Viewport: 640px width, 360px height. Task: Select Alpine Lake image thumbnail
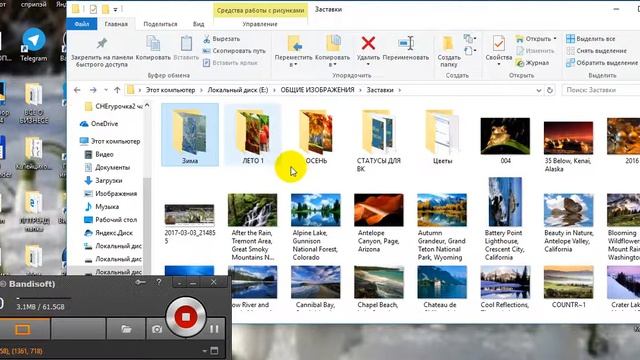pyautogui.click(x=316, y=210)
